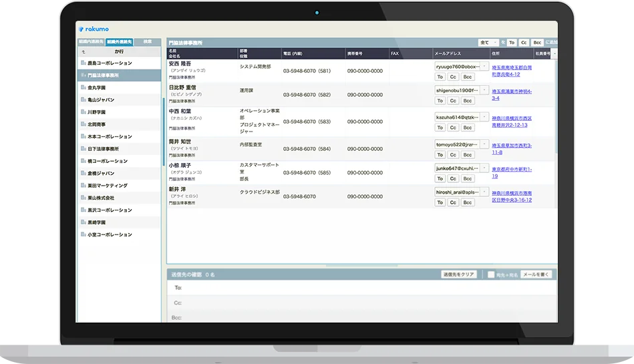Expand the ryuugo760 email address dropdown
Viewport: 634px width, 364px height.
tap(484, 66)
